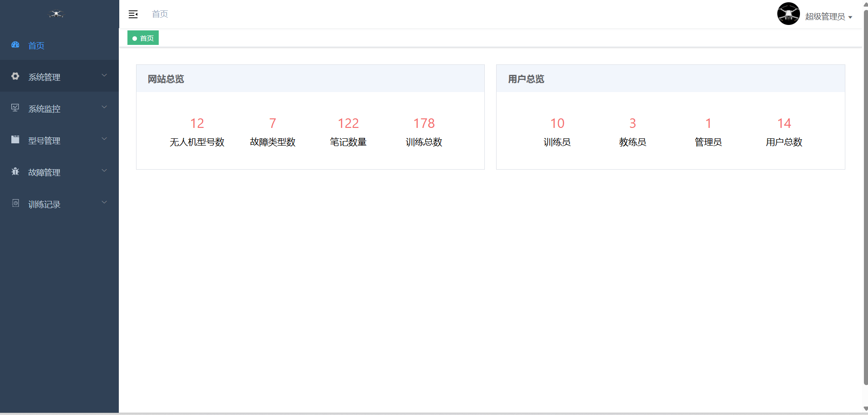The width and height of the screenshot is (868, 415).
Task: Open 首页 in the sidebar menu
Action: click(36, 45)
